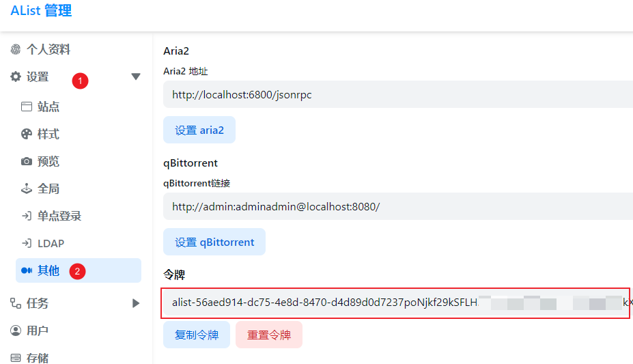Expand the 任务 submenu arrow

[x=135, y=303]
